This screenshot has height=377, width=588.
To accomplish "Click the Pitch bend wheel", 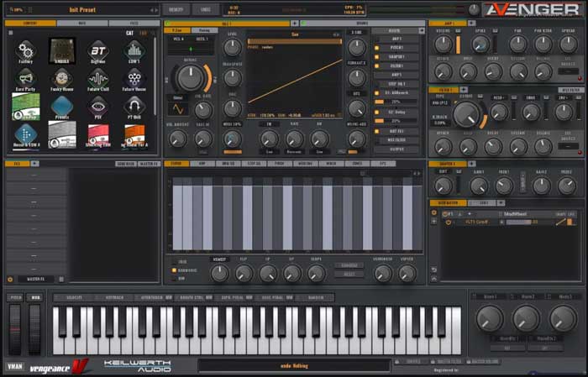I will tap(15, 330).
